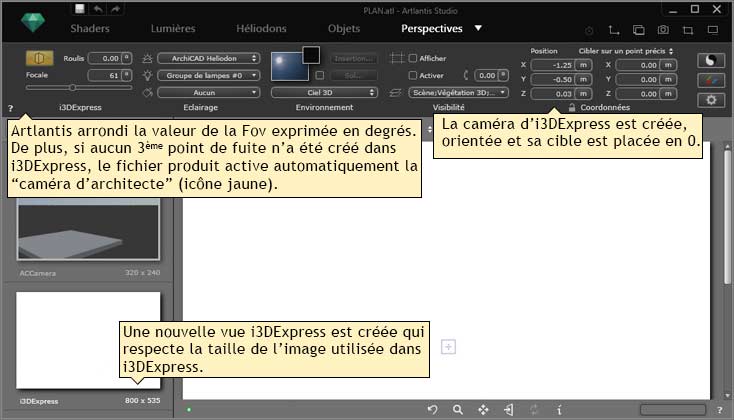
Task: Open the 2D view axes icon
Action: [x=614, y=30]
